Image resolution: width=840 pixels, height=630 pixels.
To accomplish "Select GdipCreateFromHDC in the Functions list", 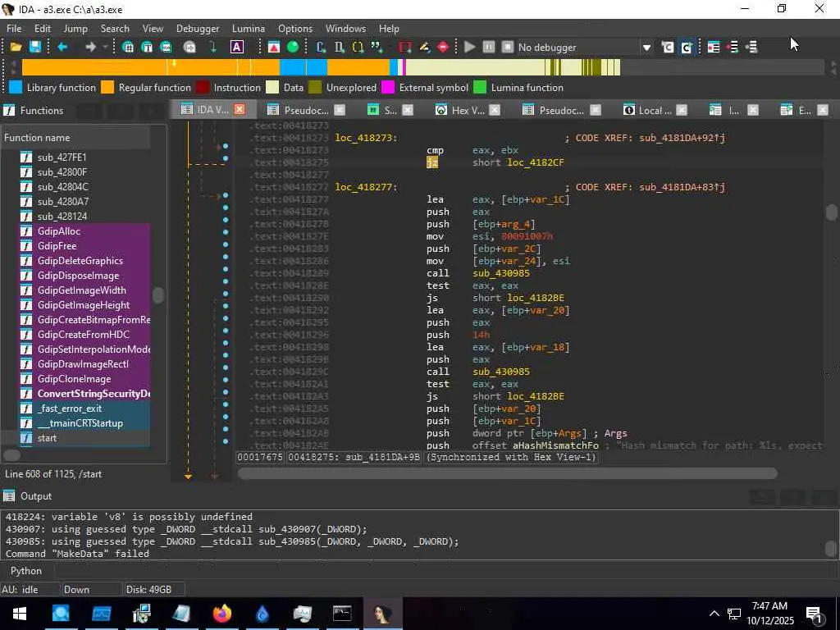I will 83,335.
